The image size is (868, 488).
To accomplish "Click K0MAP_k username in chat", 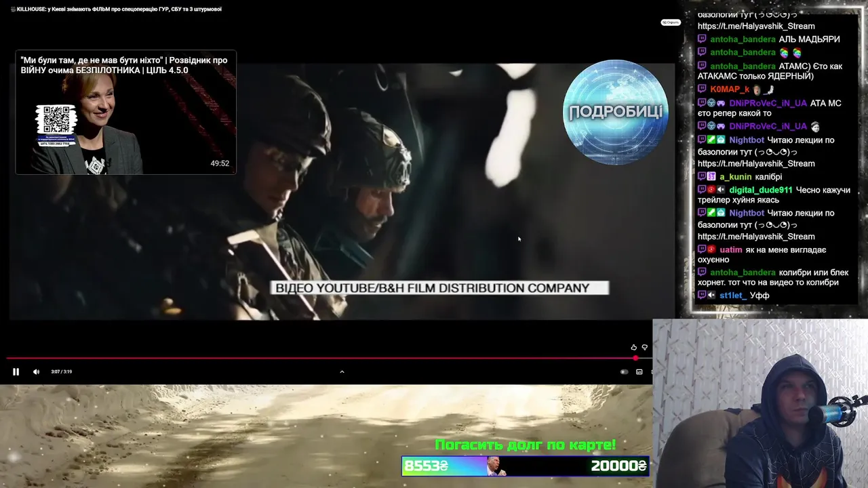I will tap(730, 89).
